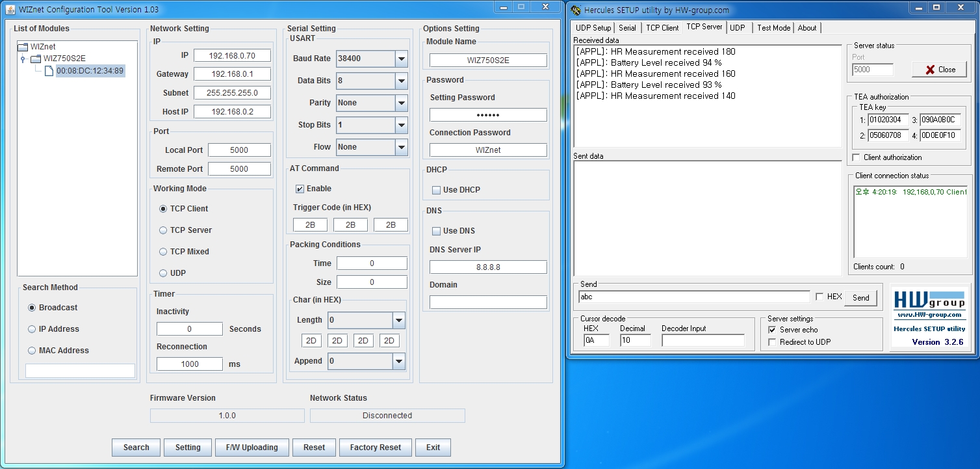Switch to the UDP tab in Hercules
The width and height of the screenshot is (980, 469).
click(737, 28)
